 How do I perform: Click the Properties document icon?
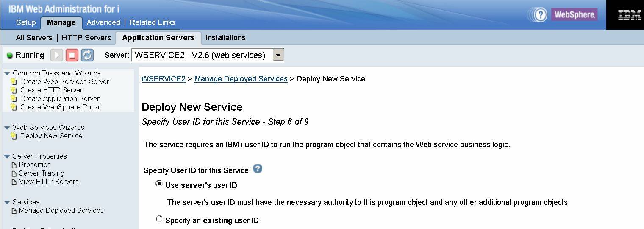coord(14,165)
